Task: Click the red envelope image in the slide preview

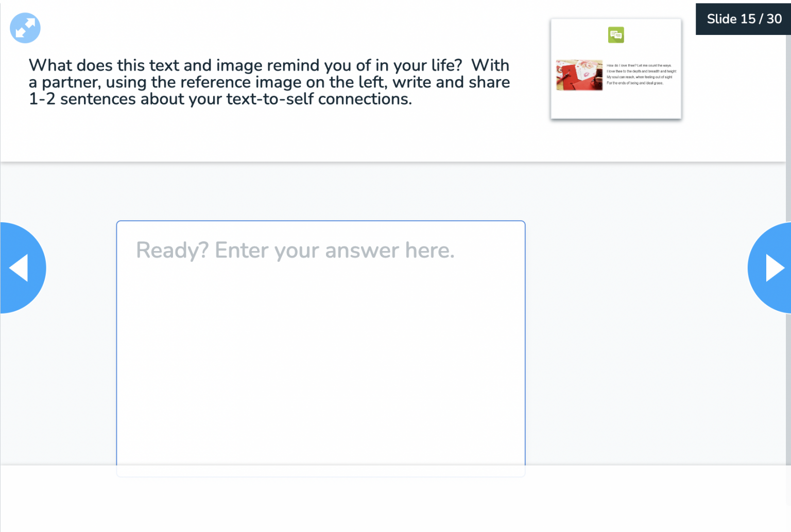Action: click(579, 75)
